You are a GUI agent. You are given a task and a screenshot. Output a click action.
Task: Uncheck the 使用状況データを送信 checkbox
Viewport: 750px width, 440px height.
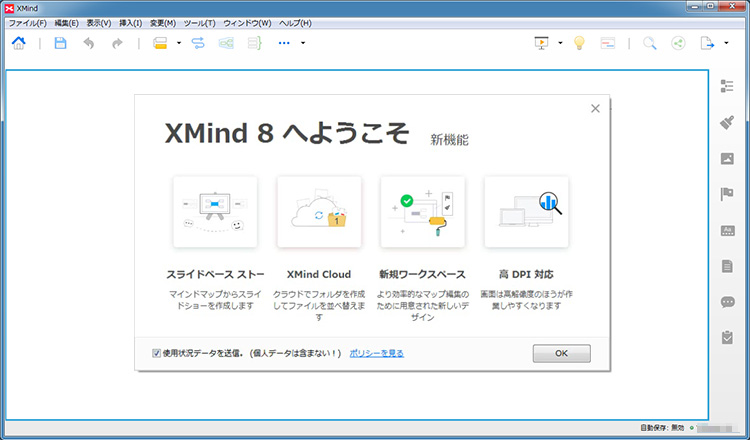[x=156, y=353]
